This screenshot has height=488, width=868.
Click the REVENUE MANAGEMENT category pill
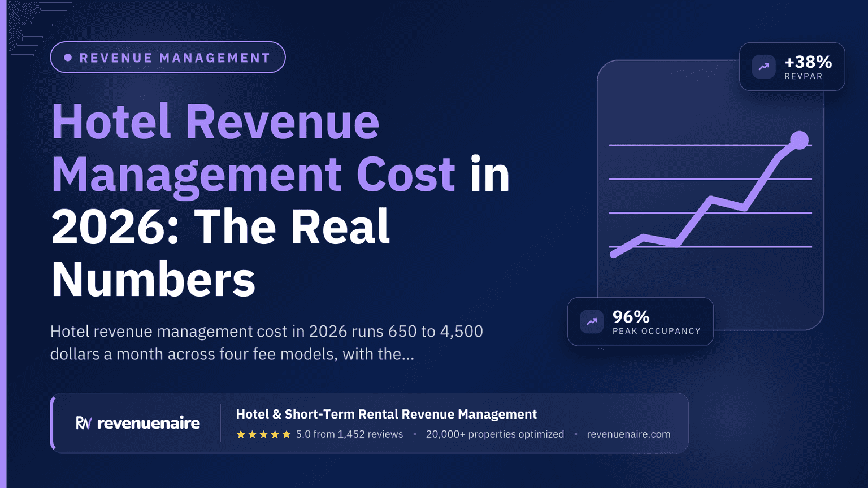(x=168, y=57)
